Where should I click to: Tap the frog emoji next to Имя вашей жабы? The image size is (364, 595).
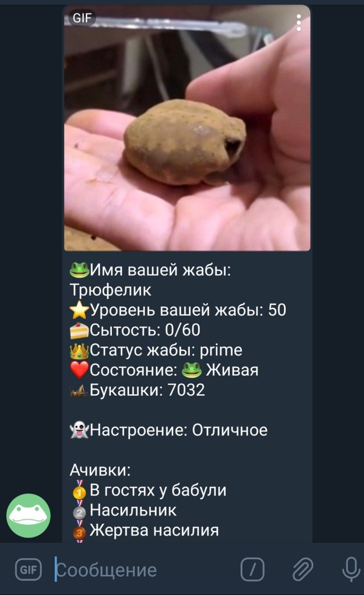click(79, 269)
